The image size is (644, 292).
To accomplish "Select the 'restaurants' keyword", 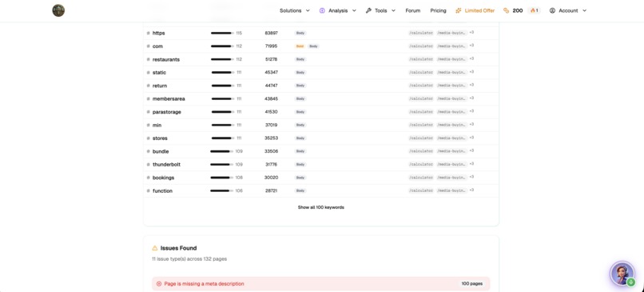I will [x=166, y=59].
